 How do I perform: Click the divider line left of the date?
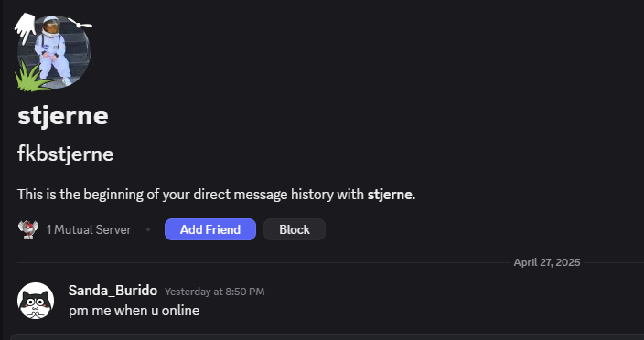[x=263, y=262]
